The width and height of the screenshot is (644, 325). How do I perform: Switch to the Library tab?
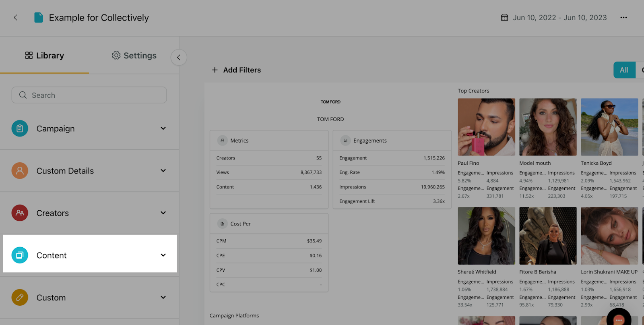point(44,56)
